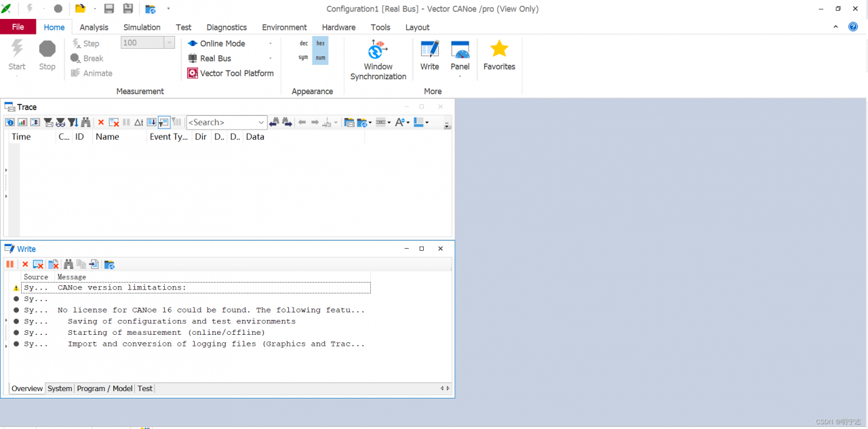Launch Vector Tool Platform
The image size is (868, 429).
coord(231,73)
